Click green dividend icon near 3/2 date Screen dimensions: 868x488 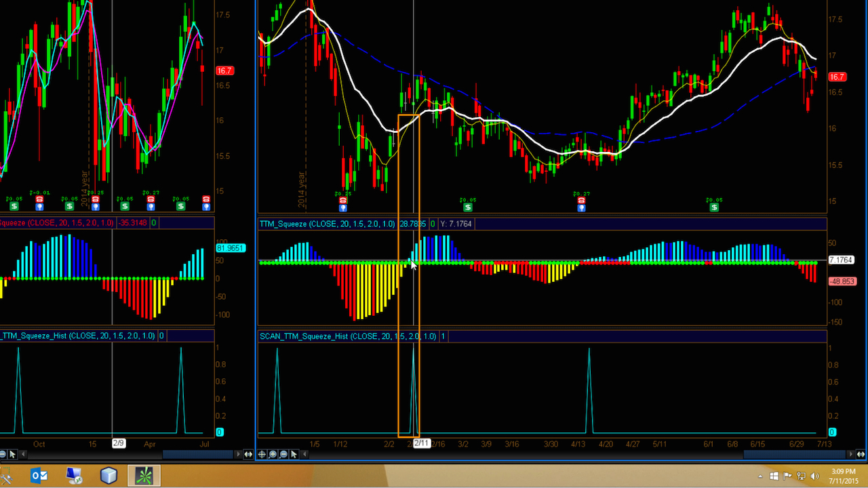[467, 207]
